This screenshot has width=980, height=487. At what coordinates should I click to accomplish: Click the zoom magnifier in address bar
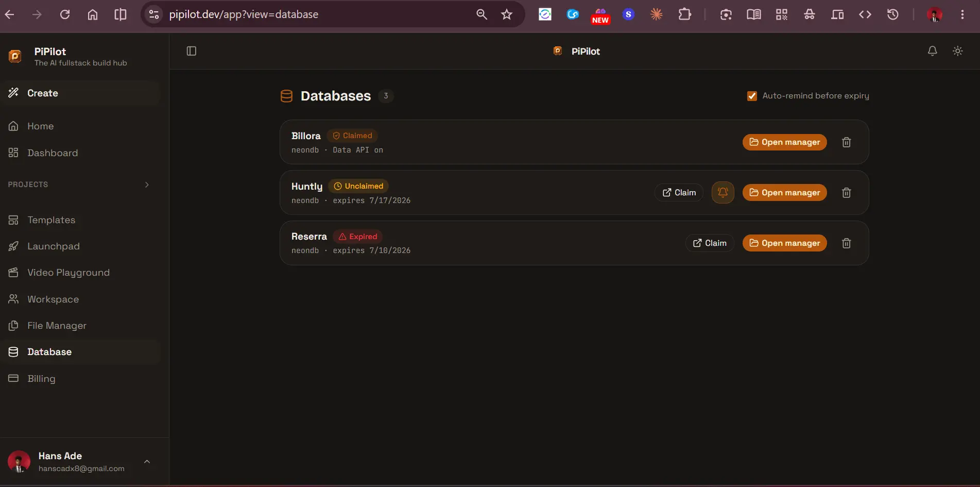482,14
